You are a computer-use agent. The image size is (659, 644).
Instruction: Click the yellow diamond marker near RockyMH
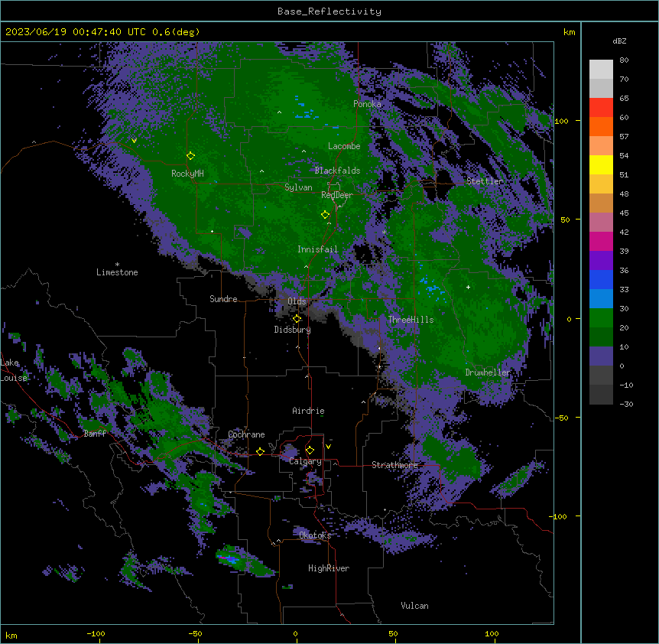point(190,155)
